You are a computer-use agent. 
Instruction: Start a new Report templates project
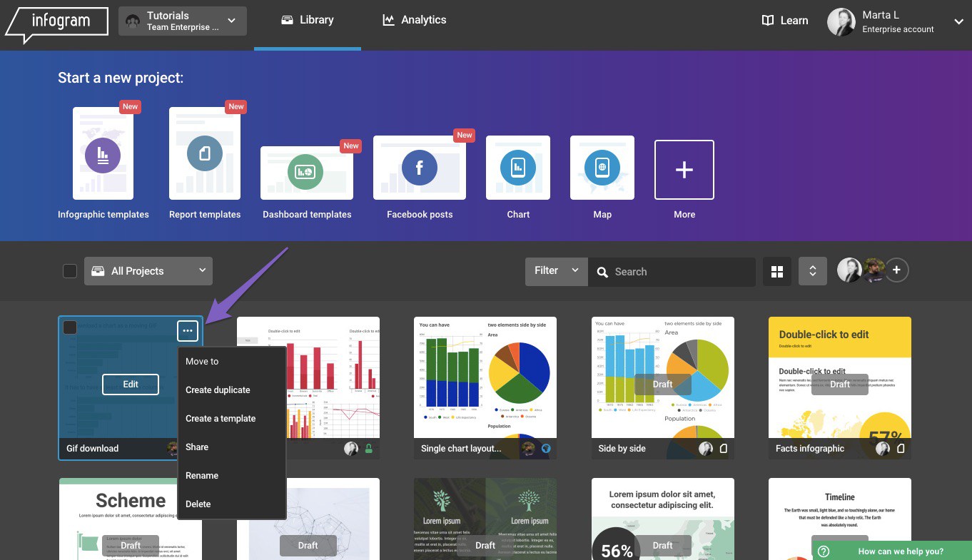[205, 153]
